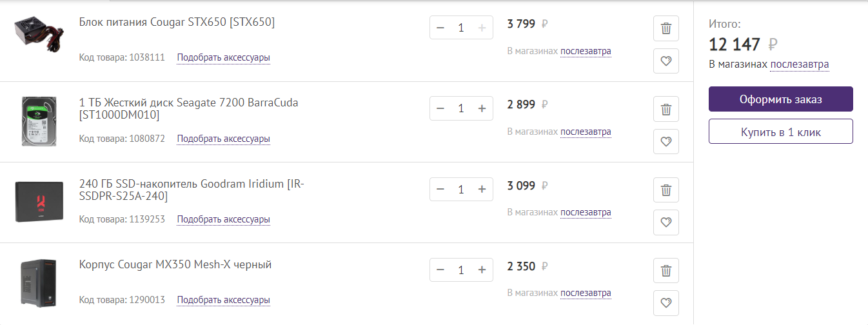Screen dimensions: 868x325
Task: Decrease Goodram Iridium SSD quantity
Action: [440, 189]
